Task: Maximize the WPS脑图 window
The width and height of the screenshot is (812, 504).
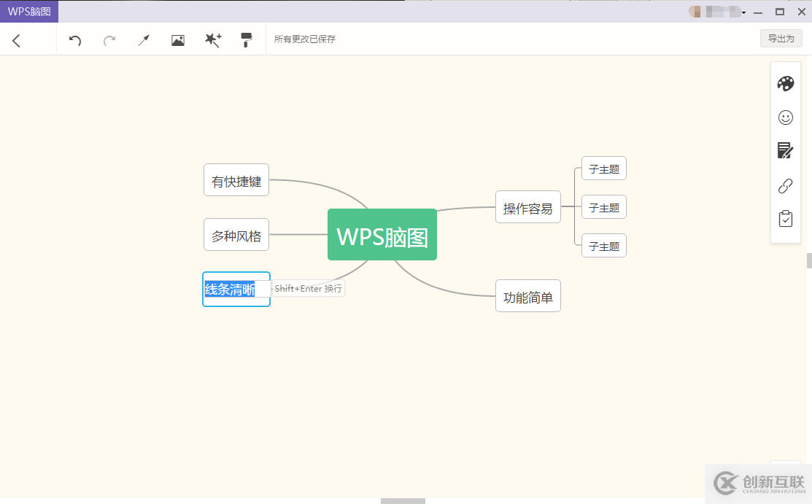Action: 780,12
